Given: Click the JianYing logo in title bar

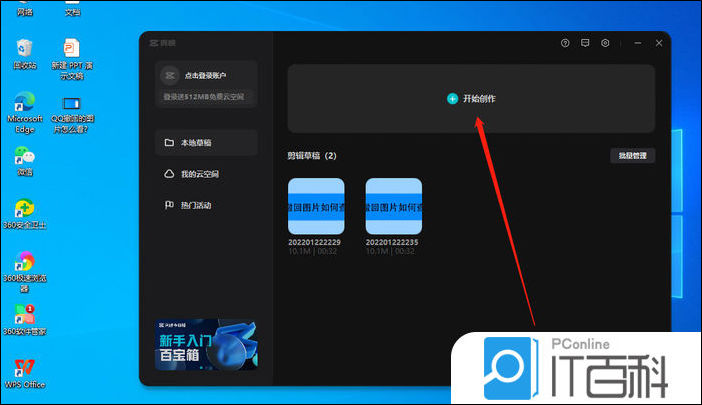Looking at the screenshot, I should pyautogui.click(x=163, y=43).
